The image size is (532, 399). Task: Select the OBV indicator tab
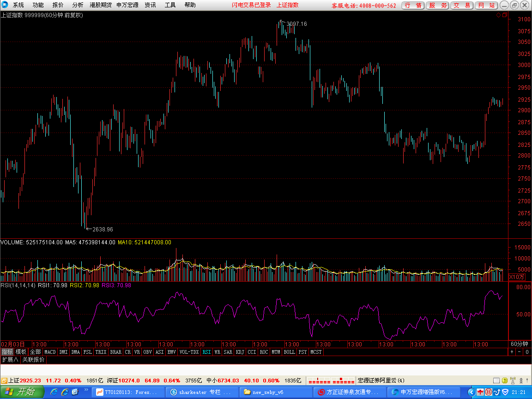click(148, 352)
